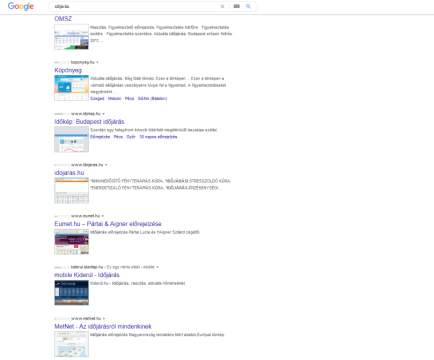Image resolution: width=434 pixels, height=360 pixels.
Task: Click the www.metnet.hu URL text
Action: coord(86,319)
